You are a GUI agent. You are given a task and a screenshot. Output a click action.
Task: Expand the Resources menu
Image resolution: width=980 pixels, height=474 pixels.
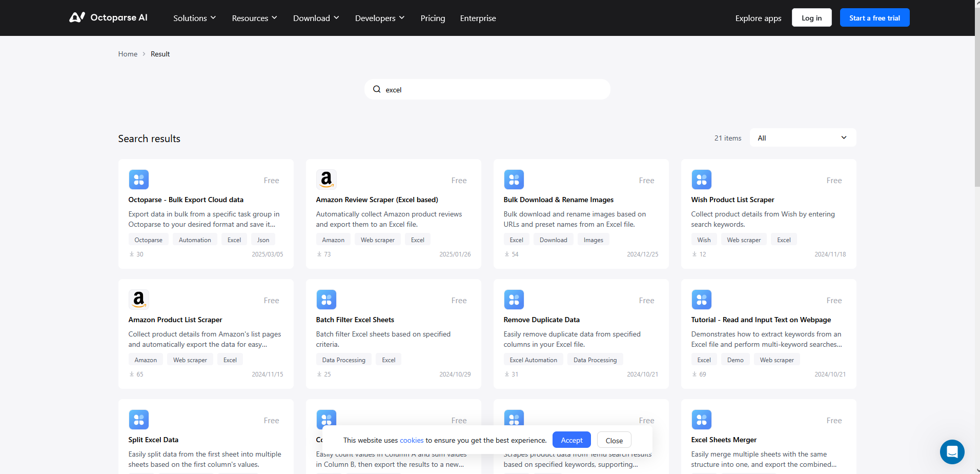(255, 18)
